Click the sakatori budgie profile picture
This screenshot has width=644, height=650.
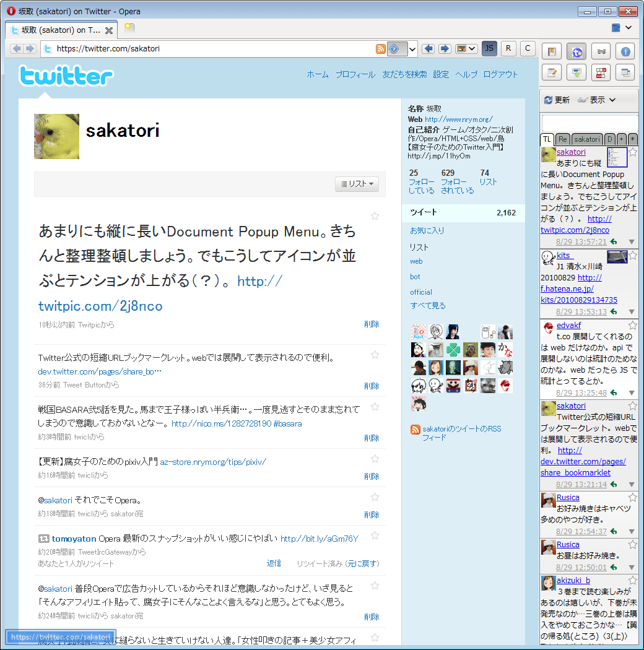coord(56,137)
